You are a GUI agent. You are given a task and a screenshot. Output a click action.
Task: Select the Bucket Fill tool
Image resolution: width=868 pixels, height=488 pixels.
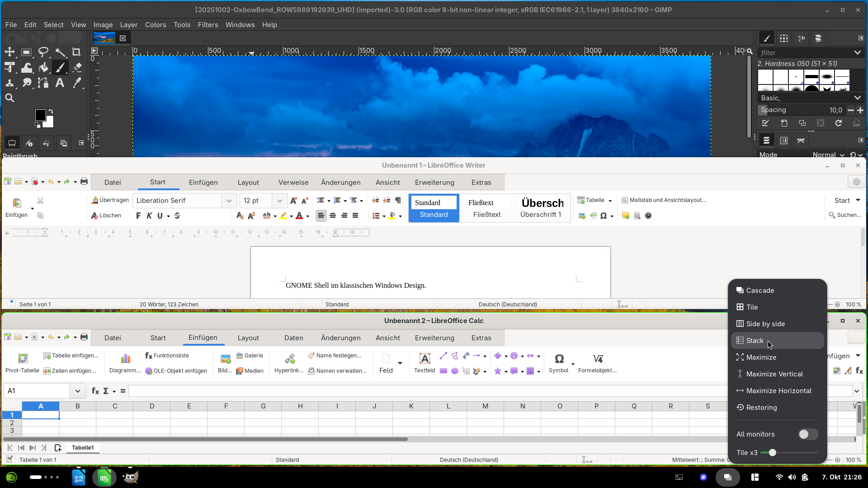tap(43, 68)
